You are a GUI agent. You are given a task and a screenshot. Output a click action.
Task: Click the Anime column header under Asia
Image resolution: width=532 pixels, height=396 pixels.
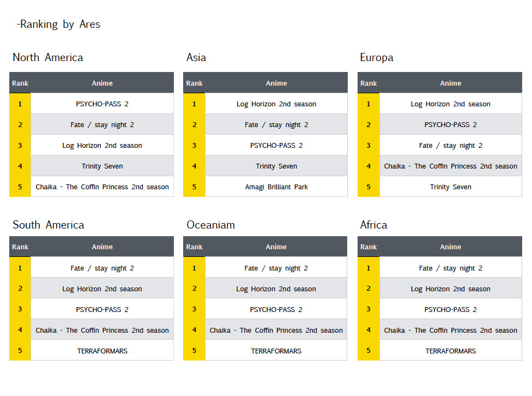[276, 83]
